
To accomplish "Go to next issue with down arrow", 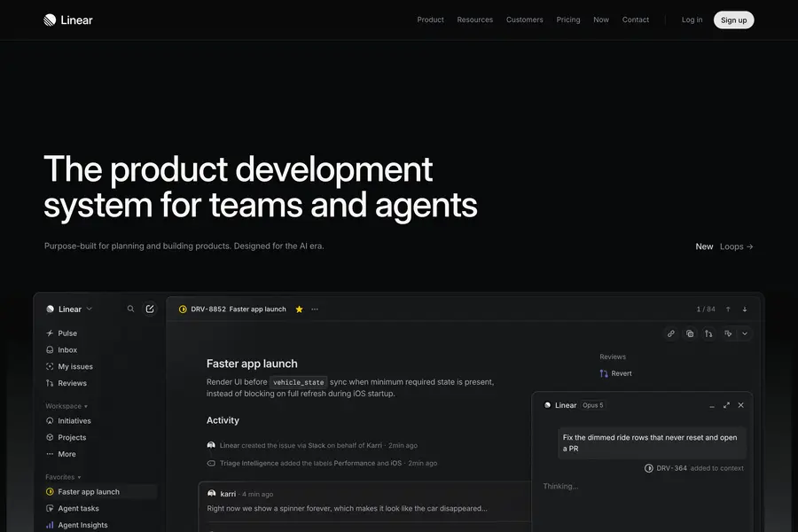I will point(745,309).
